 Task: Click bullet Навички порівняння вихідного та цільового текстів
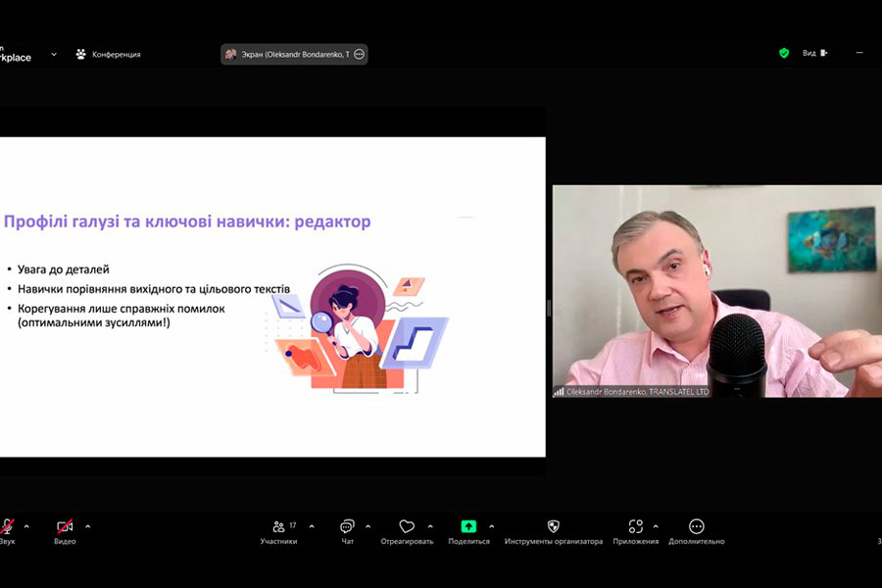pos(154,289)
